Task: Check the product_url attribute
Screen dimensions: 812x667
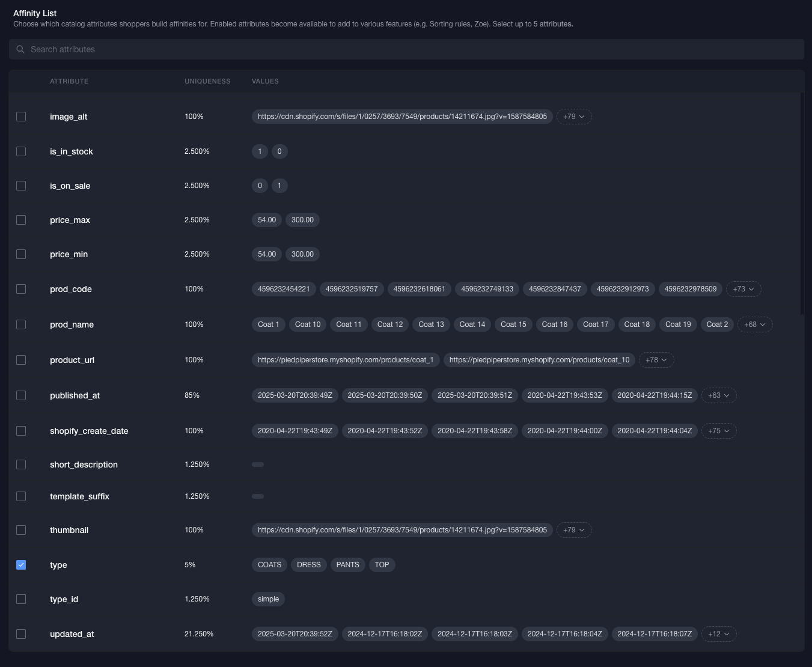Action: point(21,360)
